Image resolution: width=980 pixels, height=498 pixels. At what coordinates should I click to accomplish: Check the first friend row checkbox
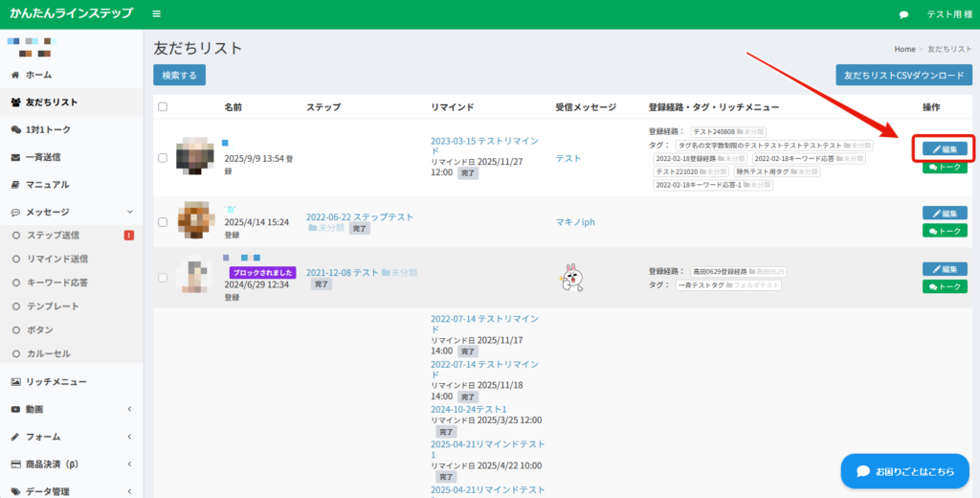point(162,158)
